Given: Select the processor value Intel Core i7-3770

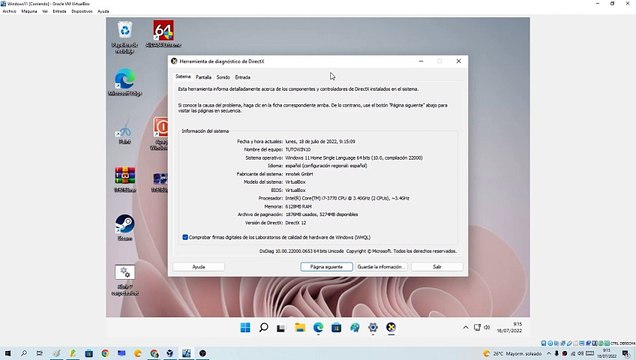Looking at the screenshot, I should 347,198.
